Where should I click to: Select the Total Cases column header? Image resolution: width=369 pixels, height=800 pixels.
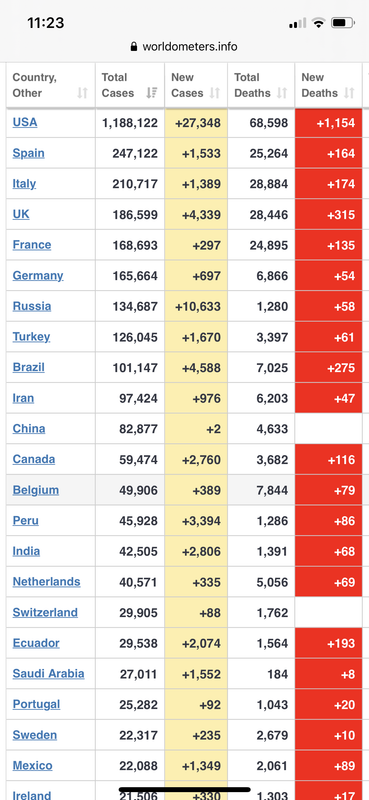[x=130, y=85]
